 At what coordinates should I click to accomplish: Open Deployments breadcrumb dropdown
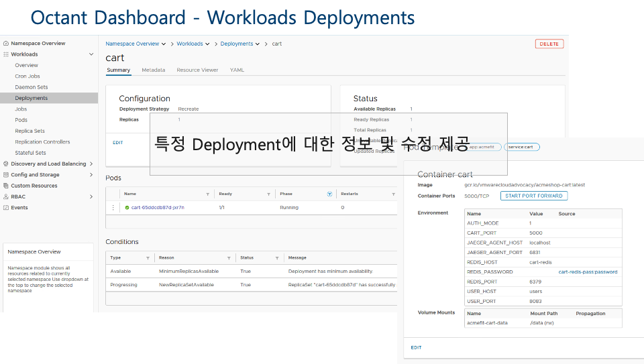pyautogui.click(x=258, y=44)
